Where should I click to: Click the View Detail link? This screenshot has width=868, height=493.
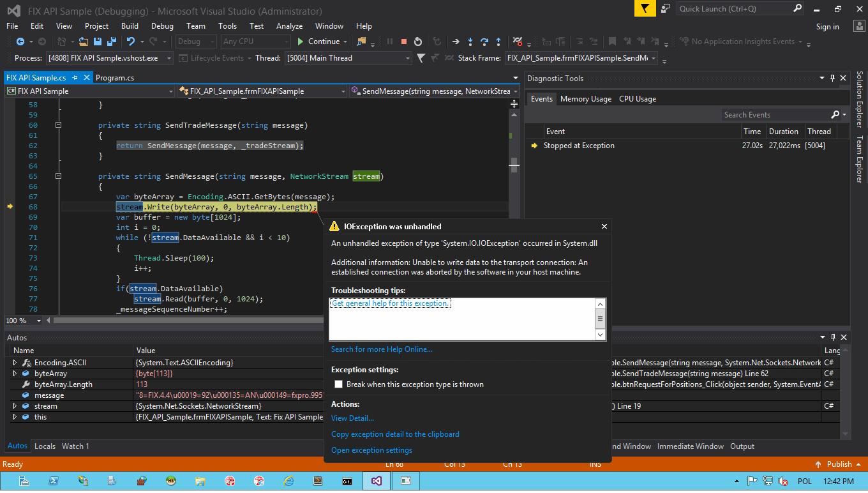coord(352,418)
